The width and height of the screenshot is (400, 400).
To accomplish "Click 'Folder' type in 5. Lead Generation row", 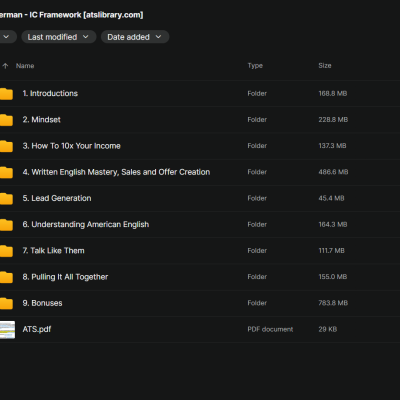I will click(x=257, y=198).
